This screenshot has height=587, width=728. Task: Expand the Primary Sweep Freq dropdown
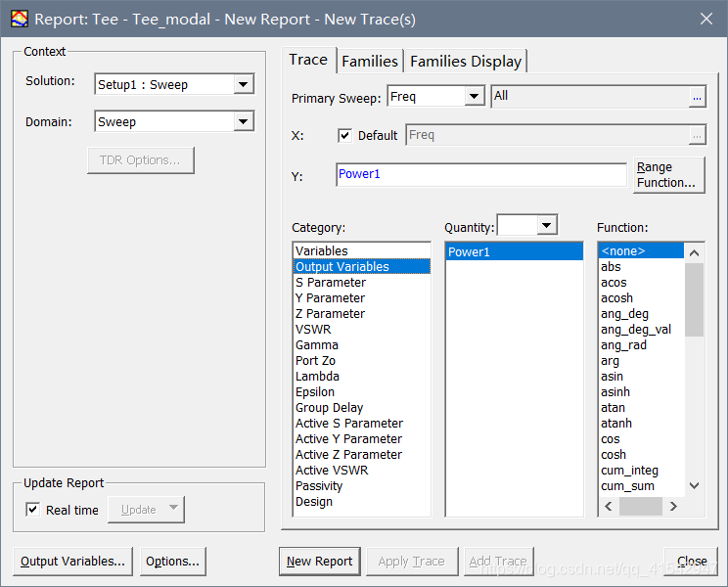click(x=474, y=96)
